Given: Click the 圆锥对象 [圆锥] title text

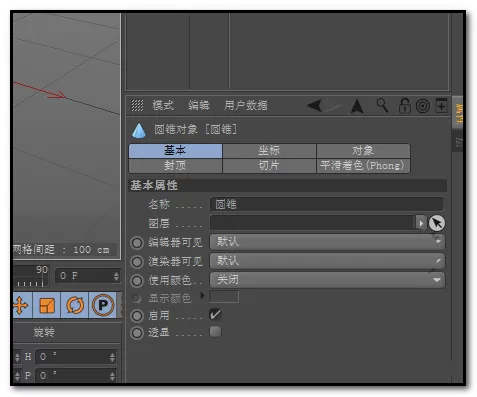Looking at the screenshot, I should (195, 129).
